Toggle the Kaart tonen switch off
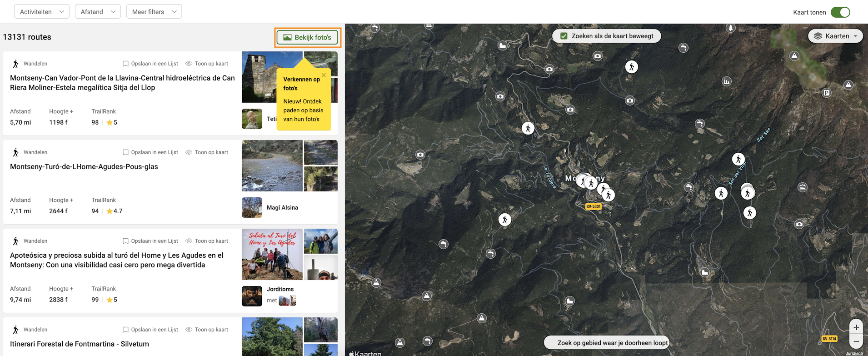 840,12
